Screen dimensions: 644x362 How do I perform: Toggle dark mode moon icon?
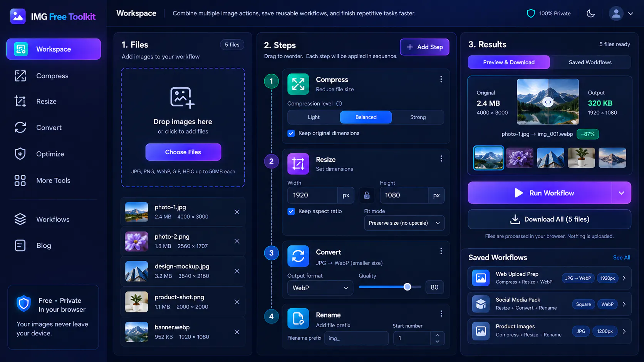tap(590, 13)
